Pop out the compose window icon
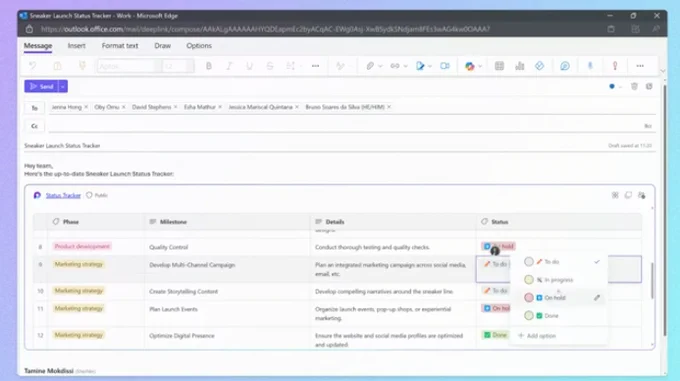This screenshot has height=381, width=680. [x=649, y=86]
